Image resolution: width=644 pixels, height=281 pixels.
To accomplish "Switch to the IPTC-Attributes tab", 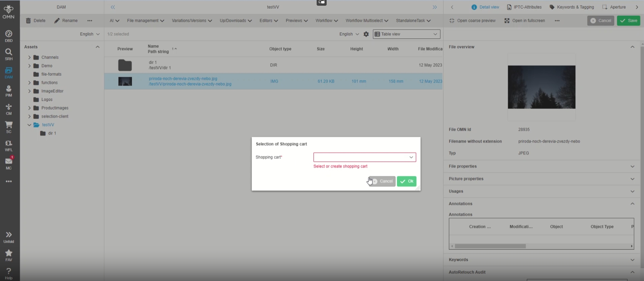I will 524,7.
